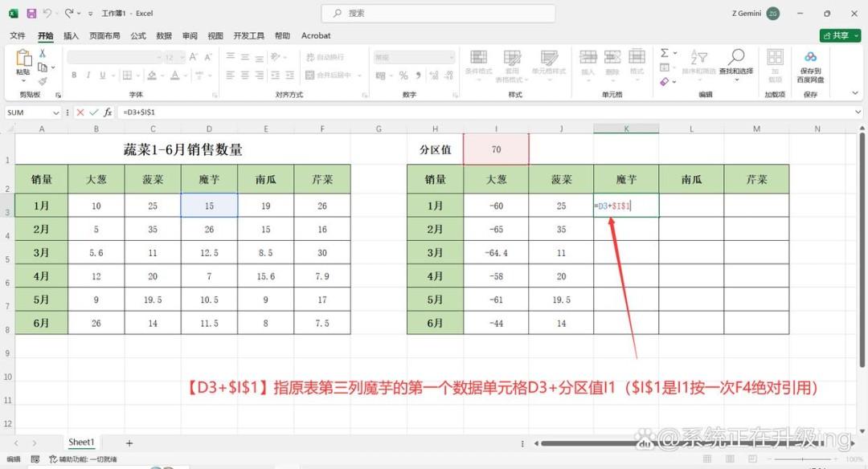Click accessibility status 辅助功能 in status bar
868x469 pixels.
[x=83, y=459]
